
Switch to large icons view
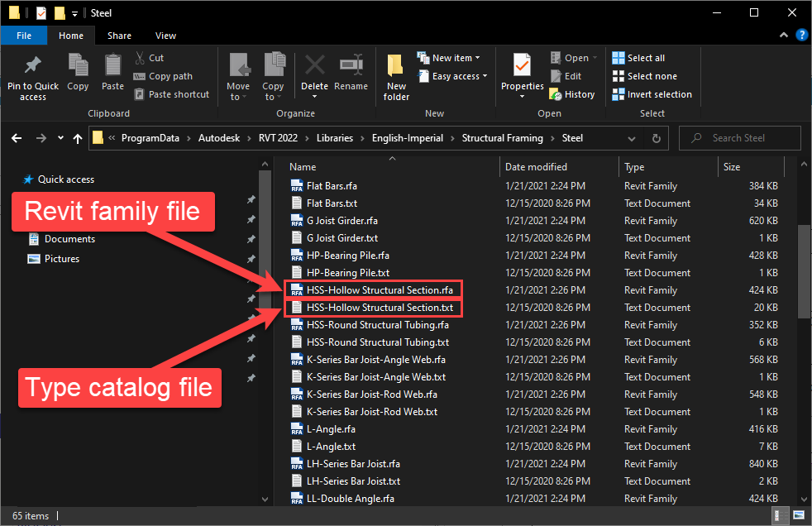[798, 515]
